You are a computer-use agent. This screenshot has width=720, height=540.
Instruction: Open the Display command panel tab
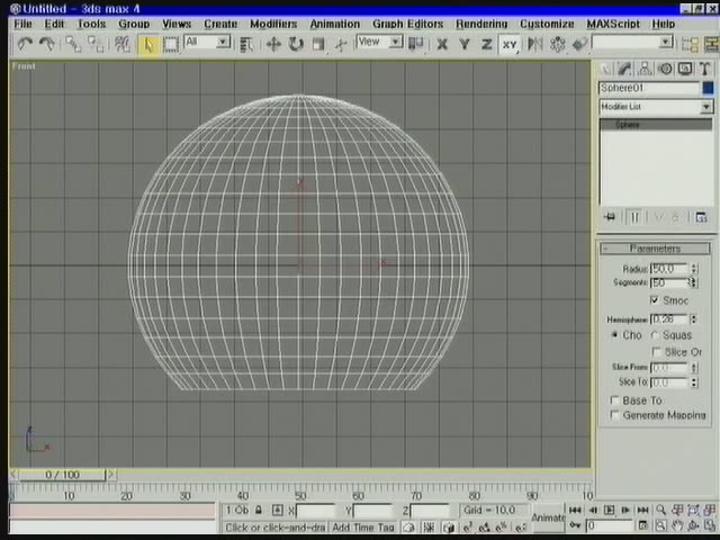click(x=685, y=69)
